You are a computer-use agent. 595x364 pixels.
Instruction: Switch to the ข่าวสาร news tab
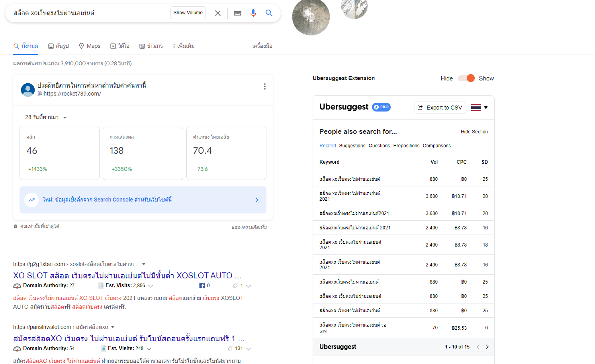(x=151, y=46)
